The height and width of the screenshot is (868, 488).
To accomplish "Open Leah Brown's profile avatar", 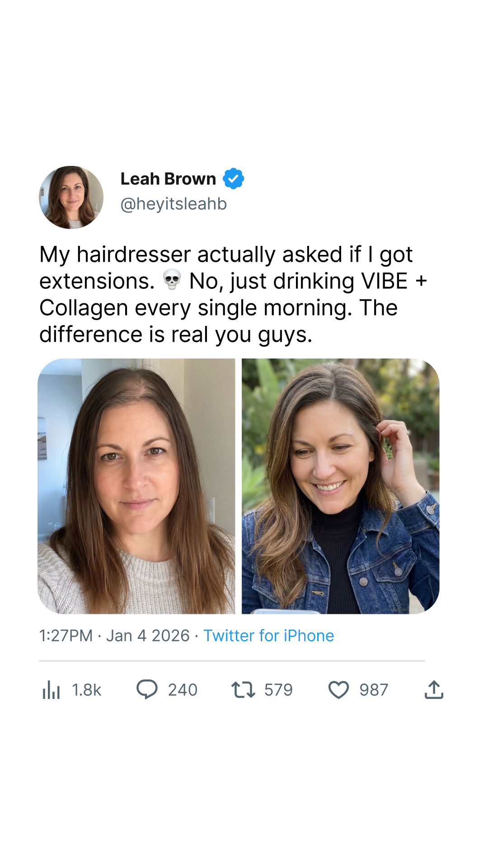I will coord(71,197).
